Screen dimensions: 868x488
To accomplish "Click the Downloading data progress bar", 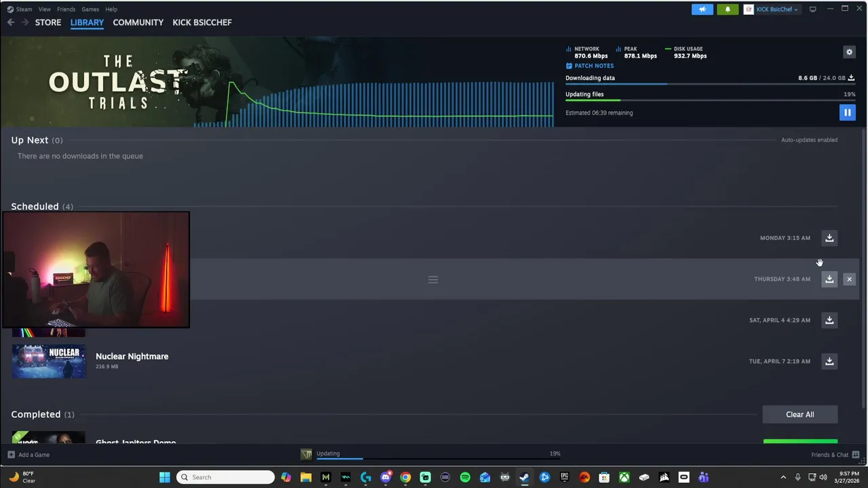I will pos(710,84).
